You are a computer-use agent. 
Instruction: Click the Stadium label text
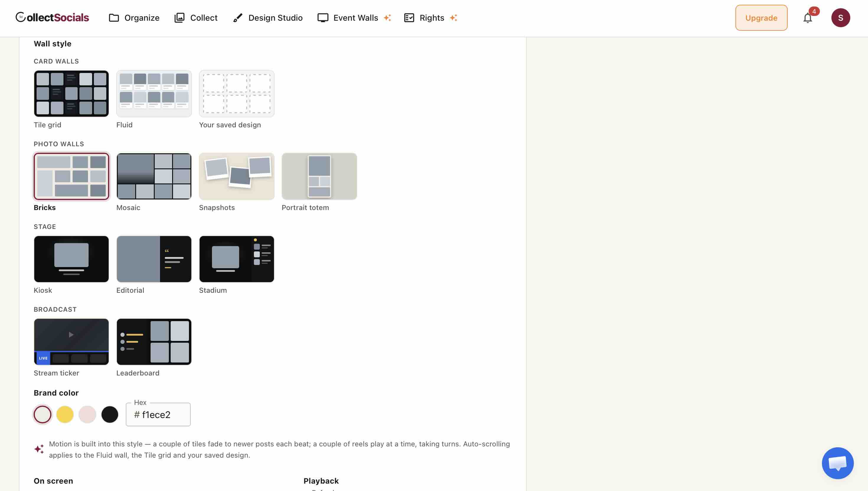point(213,290)
